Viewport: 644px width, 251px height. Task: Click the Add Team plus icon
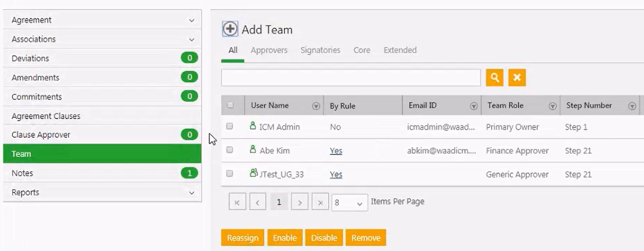(x=230, y=29)
